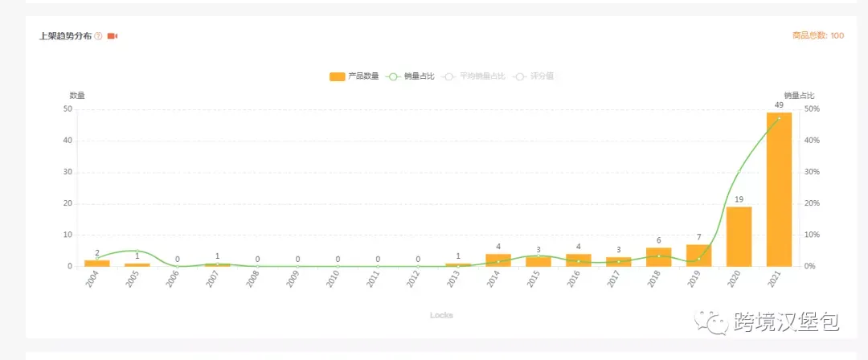
Task: Click the left axis tick 50
Action: coord(68,109)
